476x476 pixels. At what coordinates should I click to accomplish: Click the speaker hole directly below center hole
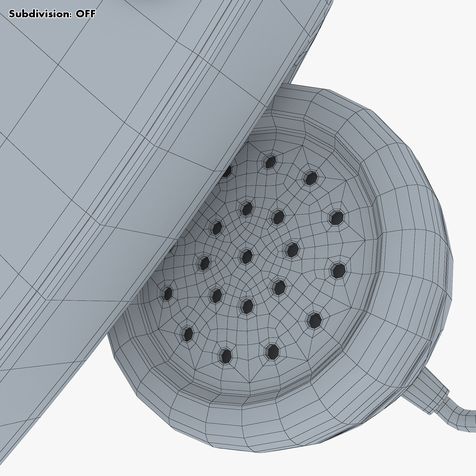point(247,306)
